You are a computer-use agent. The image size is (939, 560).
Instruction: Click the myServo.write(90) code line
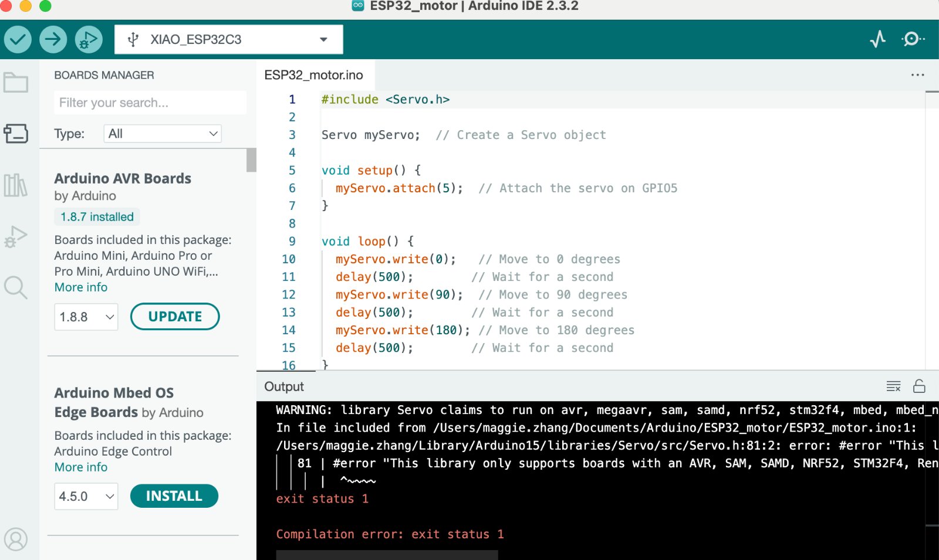(x=399, y=294)
